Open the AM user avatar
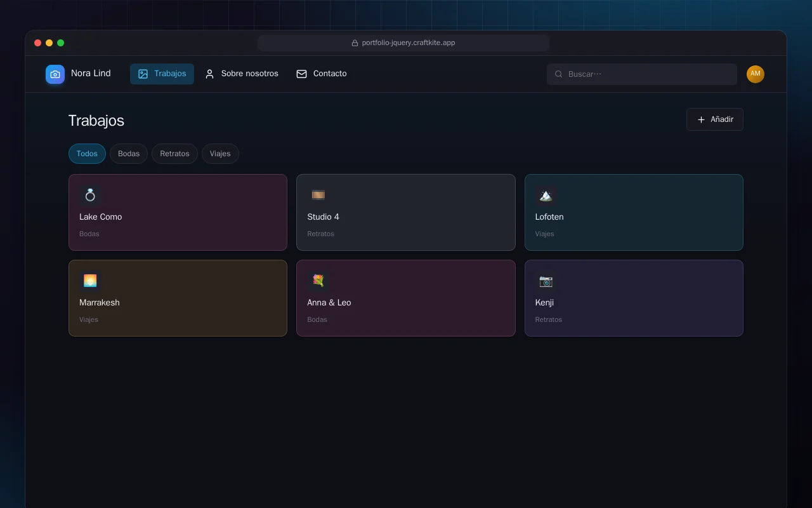Viewport: 812px width, 508px height. click(755, 74)
